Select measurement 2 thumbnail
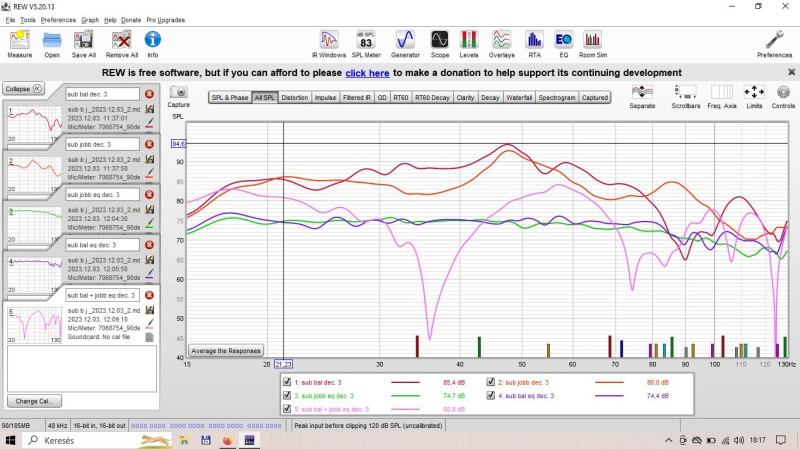 pyautogui.click(x=34, y=174)
